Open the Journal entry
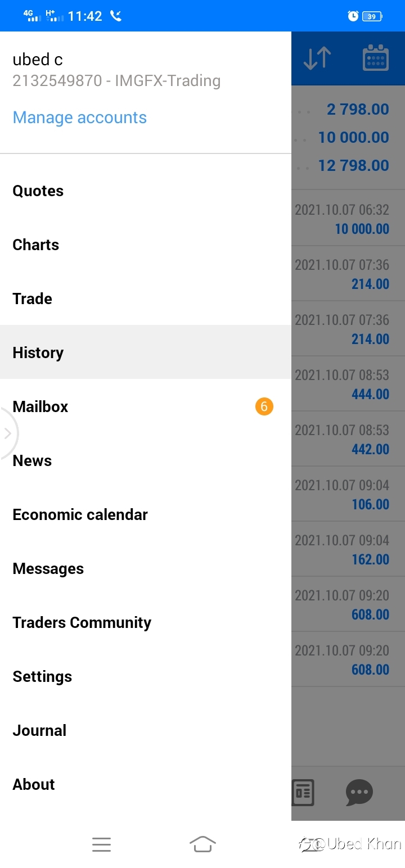This screenshot has width=405, height=868. (x=146, y=731)
